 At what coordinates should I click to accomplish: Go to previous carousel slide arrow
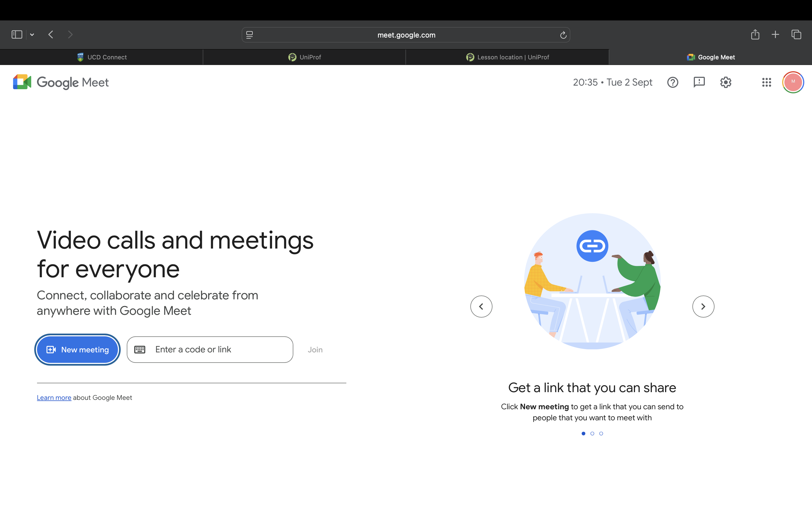[481, 306]
